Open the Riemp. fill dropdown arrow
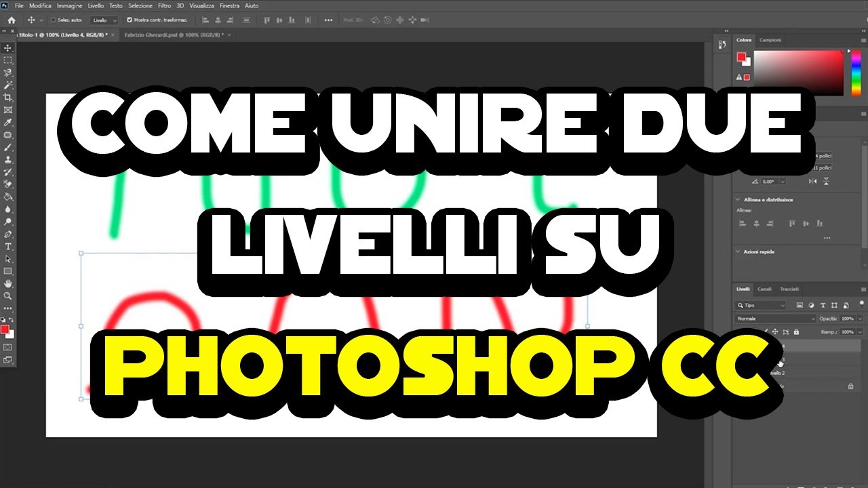Viewport: 868px width, 488px height. pos(860,332)
